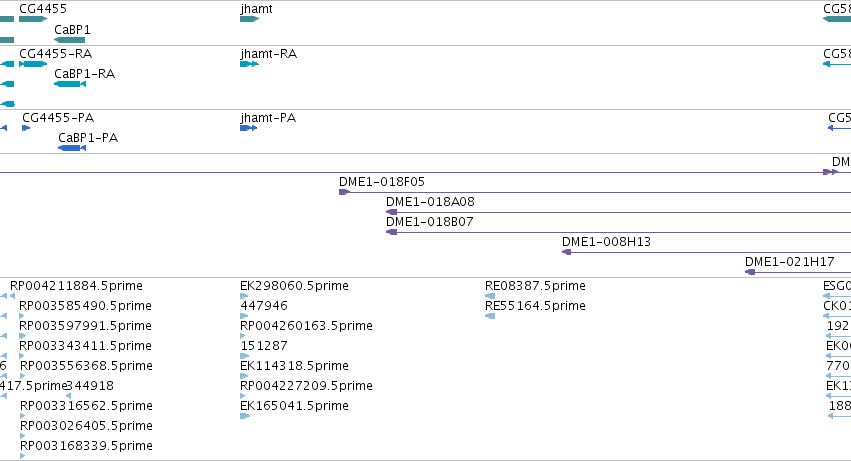
Task: Click the CaBP1 gene glyph
Action: [x=69, y=40]
